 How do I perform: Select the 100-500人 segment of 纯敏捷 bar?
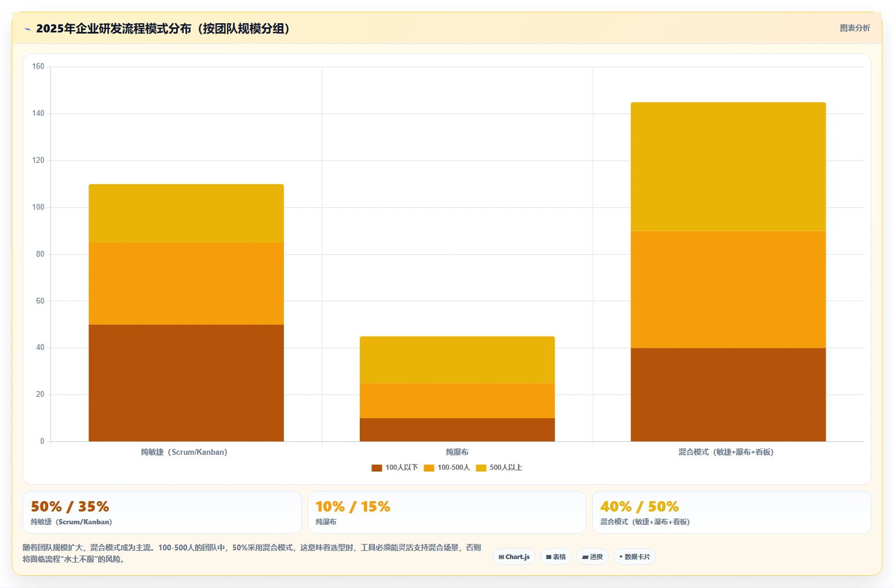[x=186, y=283]
